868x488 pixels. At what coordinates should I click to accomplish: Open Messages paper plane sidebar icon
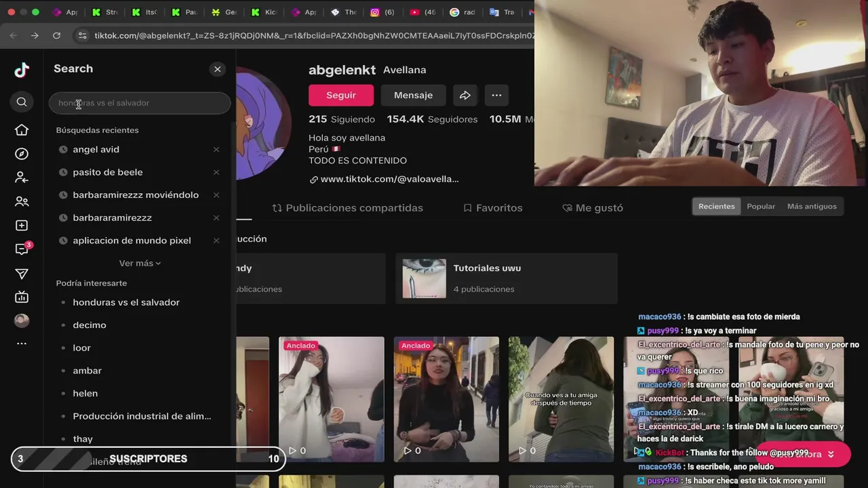[22, 274]
